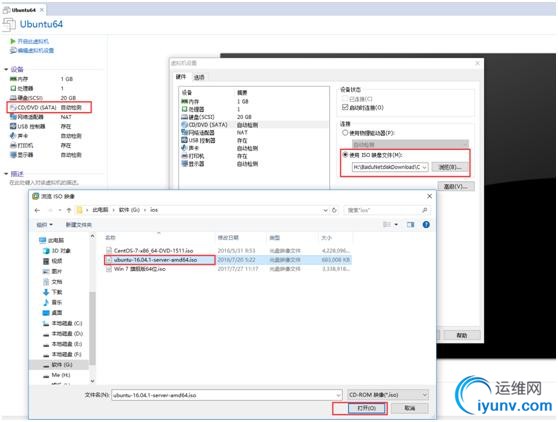Select This PC in navigation tree

52,240
